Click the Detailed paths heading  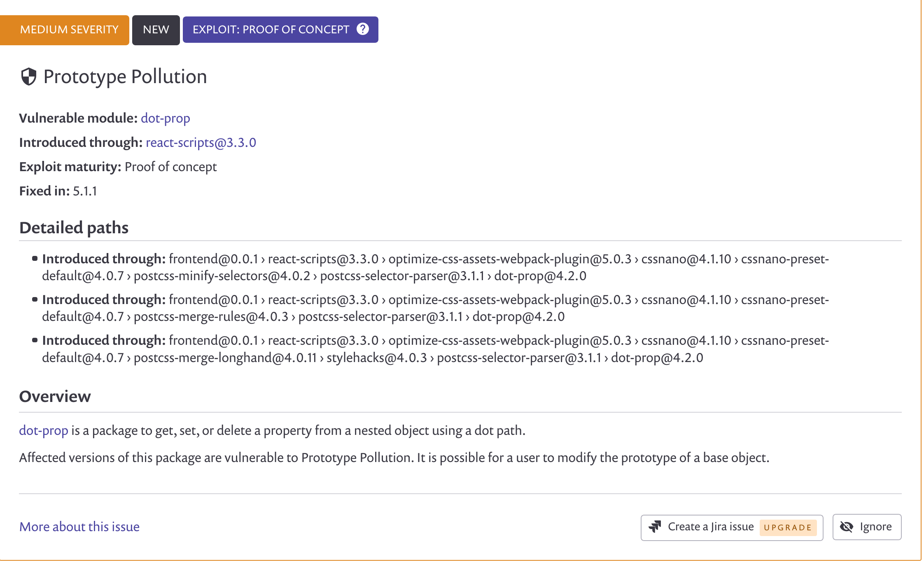point(74,228)
